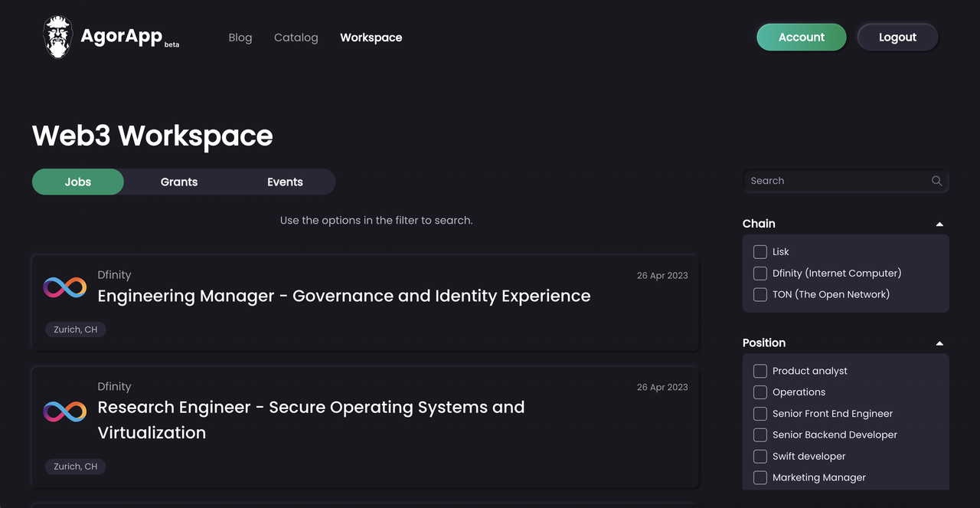
Task: Click 26 Apr 2023 date on Research Engineer card
Action: [x=662, y=388]
